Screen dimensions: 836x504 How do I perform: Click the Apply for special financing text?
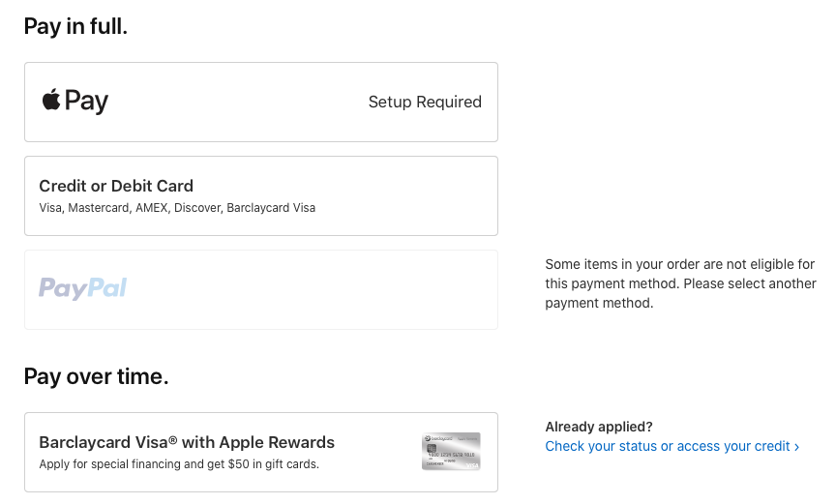click(x=178, y=464)
